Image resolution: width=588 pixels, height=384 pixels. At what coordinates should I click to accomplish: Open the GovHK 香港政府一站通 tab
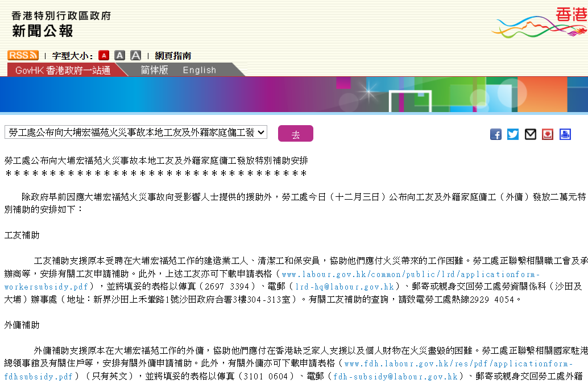point(63,70)
